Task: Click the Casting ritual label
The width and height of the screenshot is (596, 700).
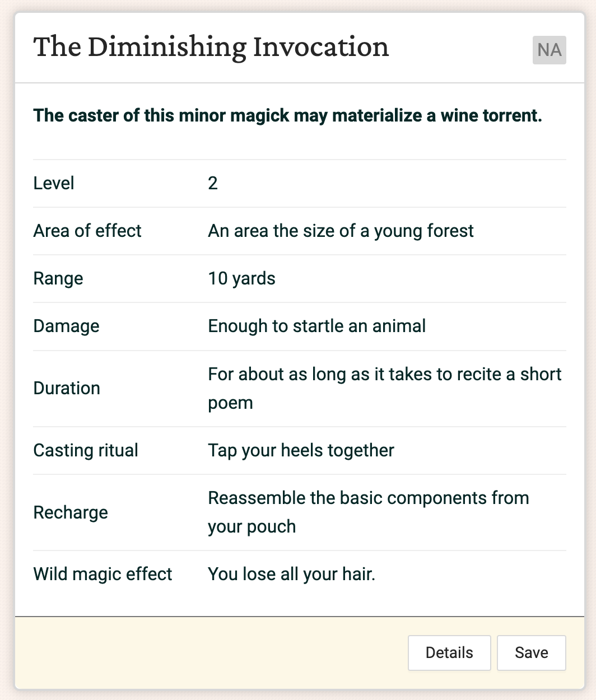Action: click(85, 450)
